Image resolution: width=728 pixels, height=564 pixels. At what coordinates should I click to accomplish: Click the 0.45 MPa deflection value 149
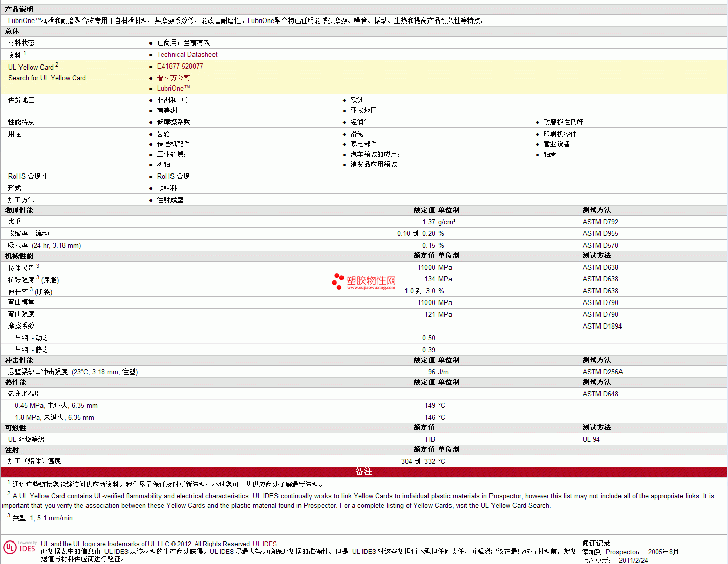(x=430, y=405)
